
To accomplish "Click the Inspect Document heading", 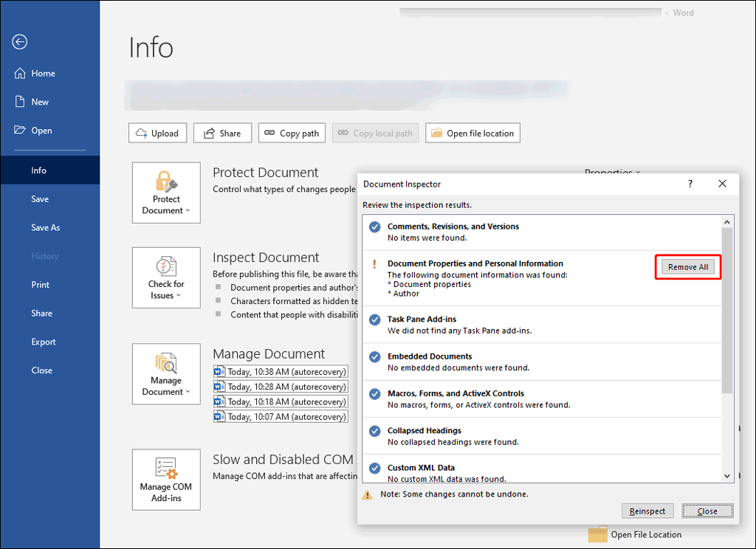I will pyautogui.click(x=266, y=258).
